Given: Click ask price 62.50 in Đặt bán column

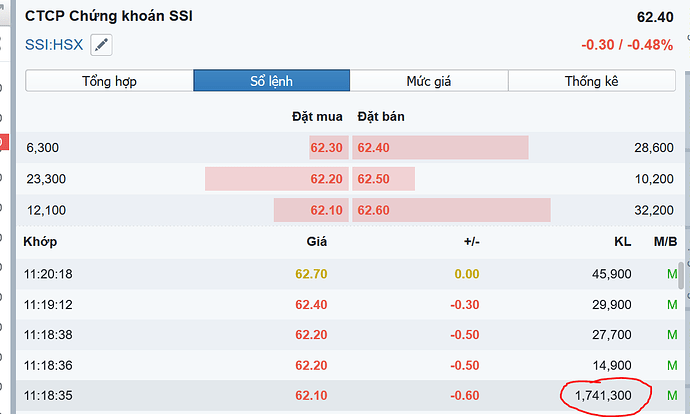Looking at the screenshot, I should 373,179.
